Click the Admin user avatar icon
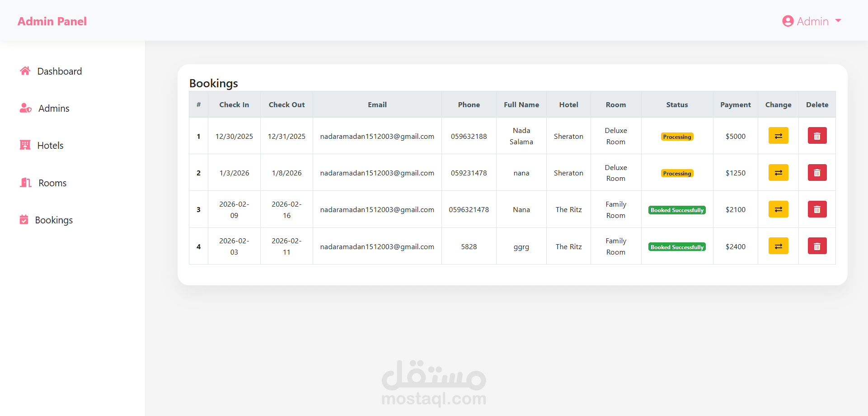 point(788,21)
